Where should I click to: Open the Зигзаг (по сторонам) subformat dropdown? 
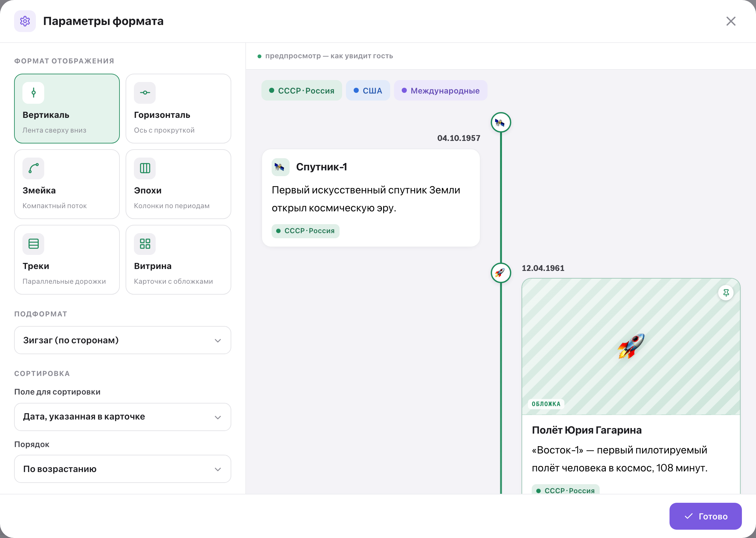[x=123, y=340]
